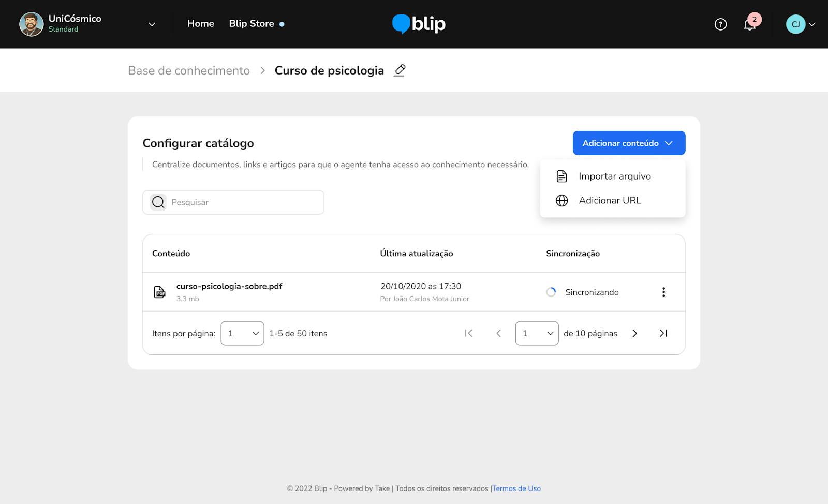
Task: Open the notifications bell
Action: point(750,24)
